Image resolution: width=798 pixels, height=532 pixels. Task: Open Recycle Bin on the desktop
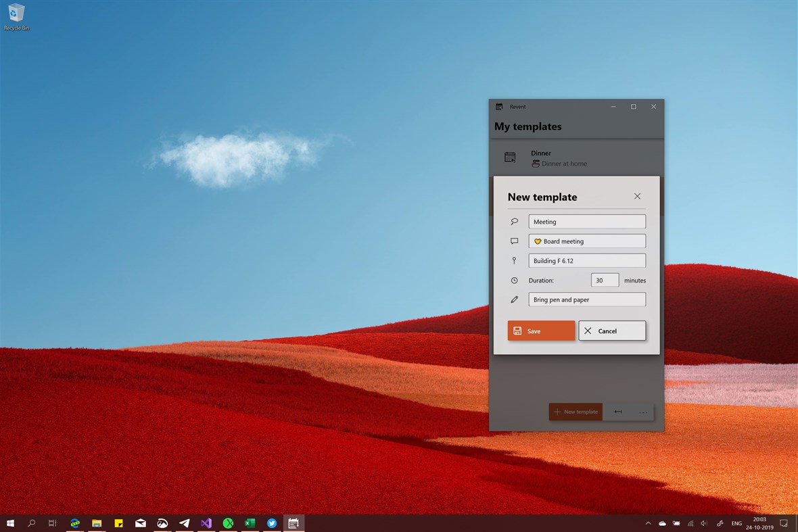pos(16,17)
